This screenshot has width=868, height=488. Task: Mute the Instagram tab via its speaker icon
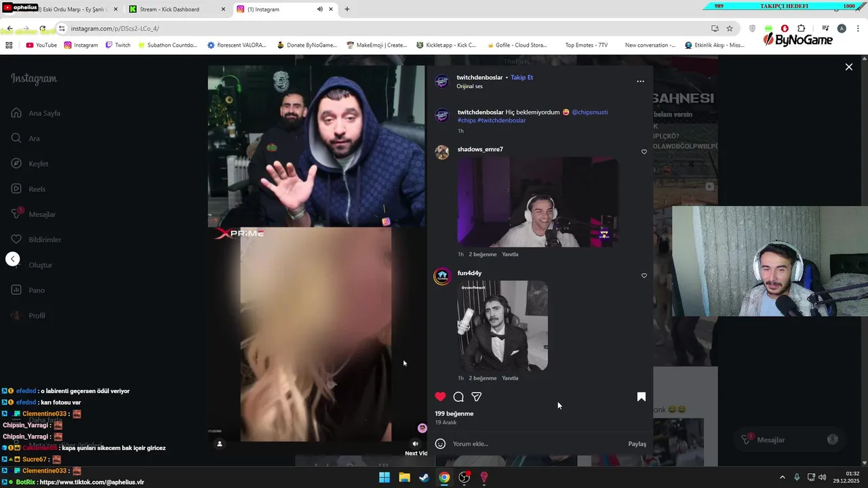tap(319, 9)
